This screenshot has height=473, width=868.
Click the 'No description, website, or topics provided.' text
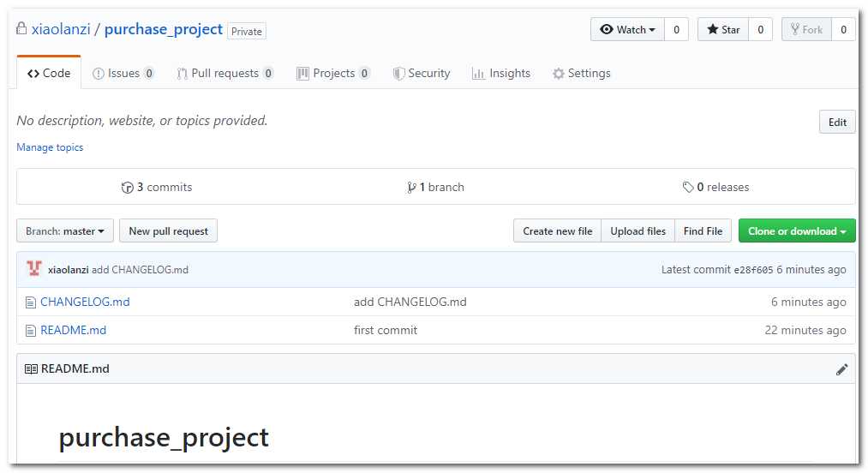coord(142,120)
